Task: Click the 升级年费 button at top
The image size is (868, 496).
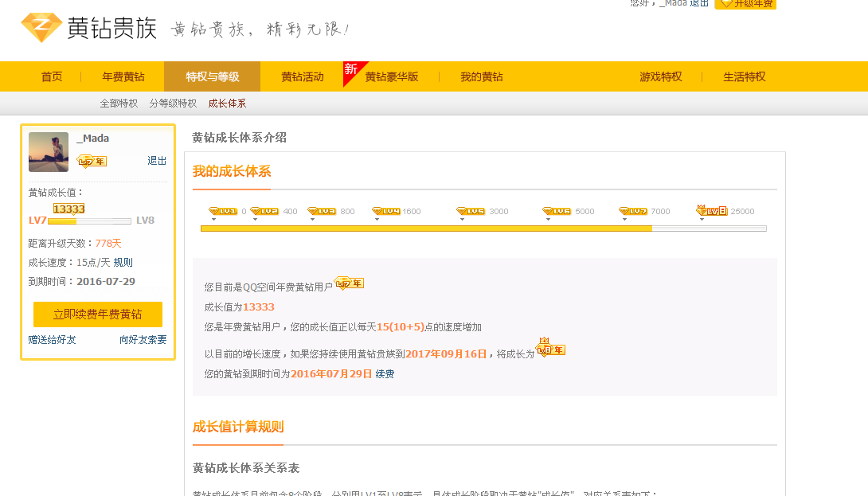Action: pyautogui.click(x=745, y=4)
